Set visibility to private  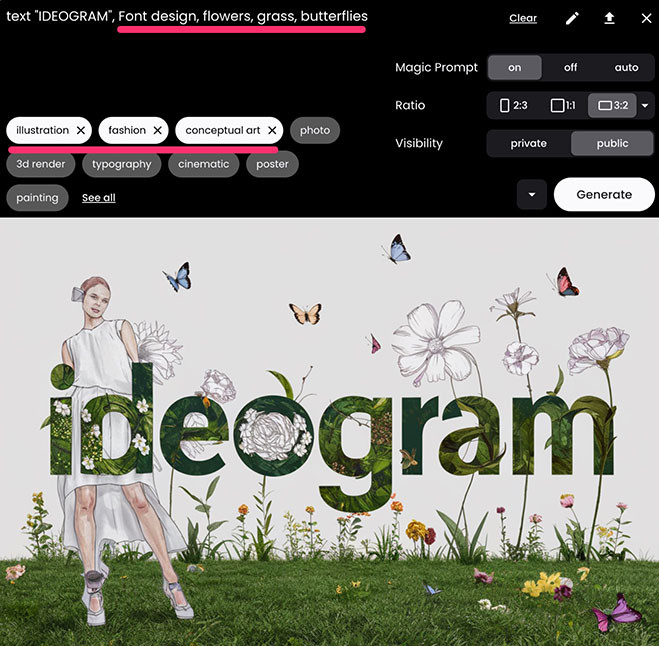click(x=528, y=143)
